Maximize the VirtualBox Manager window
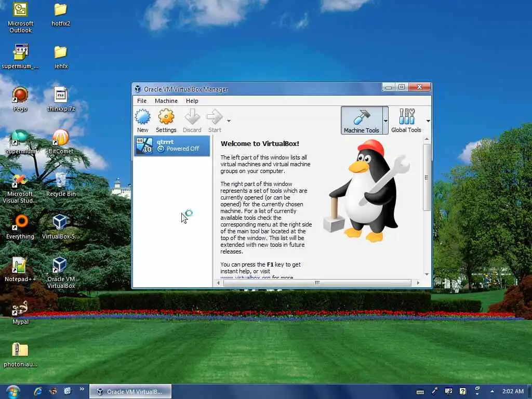The image size is (532, 399). [x=402, y=87]
